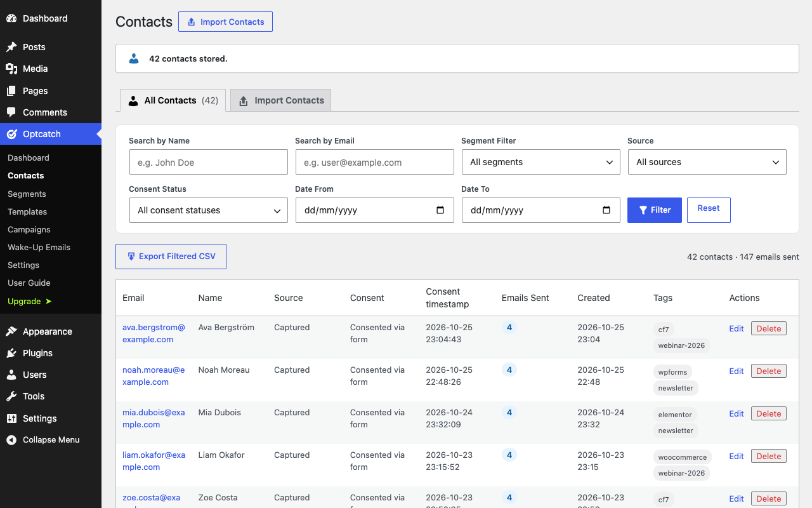Click the blue Filter button
The image size is (812, 508).
click(655, 210)
